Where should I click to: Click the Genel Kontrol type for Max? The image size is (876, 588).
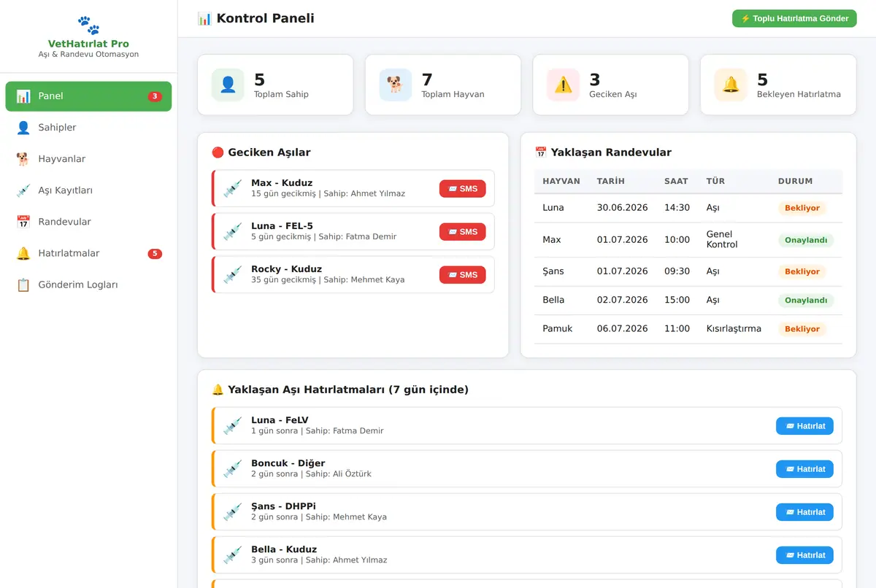(x=722, y=239)
